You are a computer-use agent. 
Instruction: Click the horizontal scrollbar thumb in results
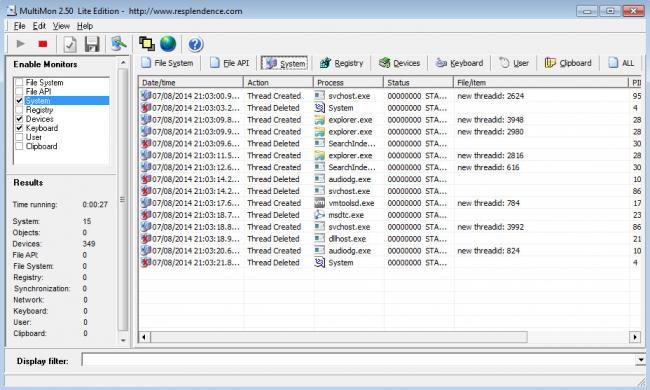(x=339, y=337)
